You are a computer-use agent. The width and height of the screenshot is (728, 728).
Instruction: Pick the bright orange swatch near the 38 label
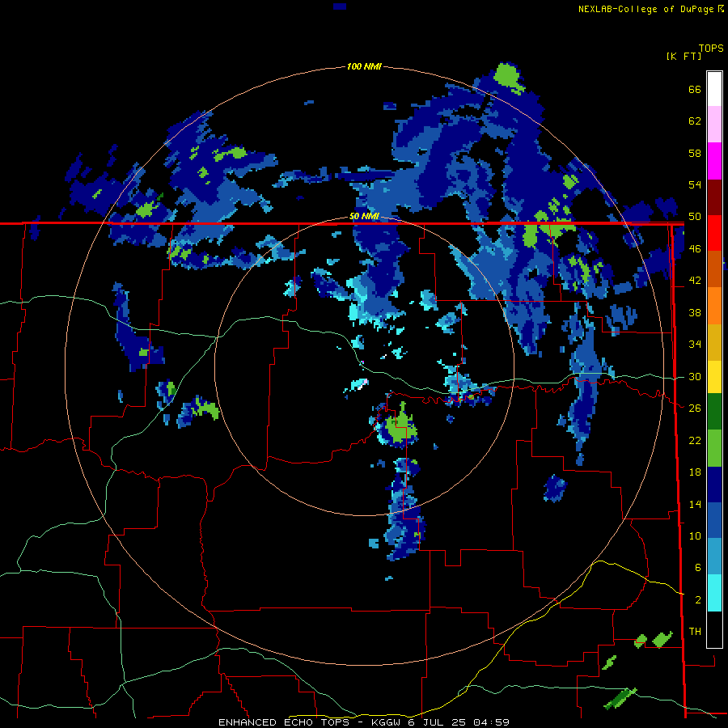point(714,305)
